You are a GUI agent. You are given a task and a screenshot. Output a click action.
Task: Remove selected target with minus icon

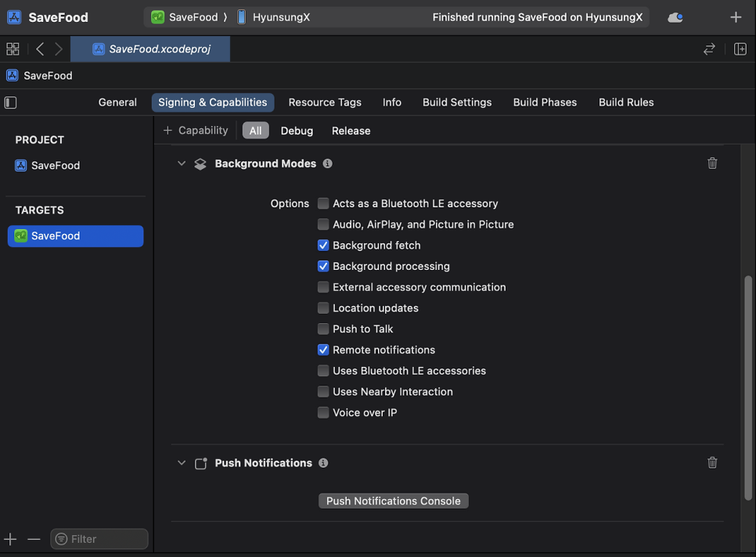(x=34, y=539)
